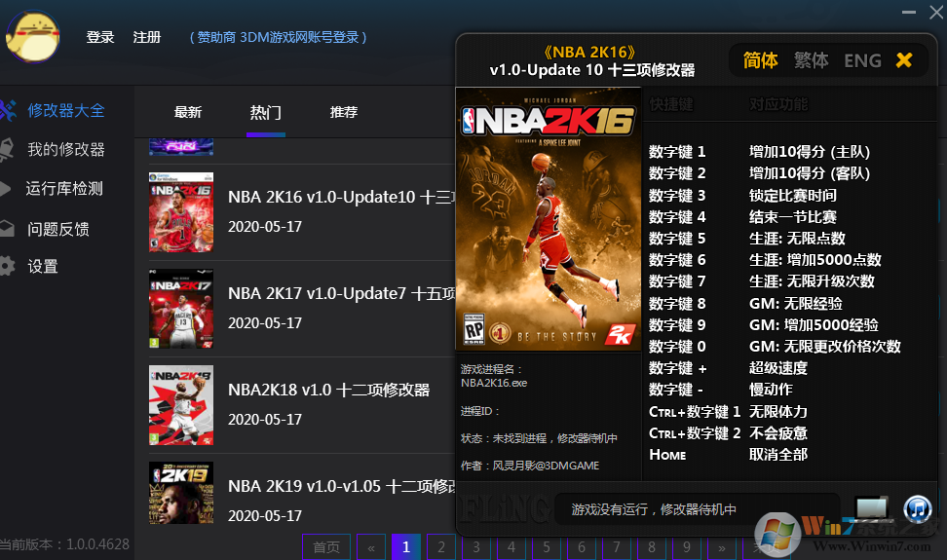947x560 pixels.
Task: Open the 注册 register link
Action: coord(147,37)
